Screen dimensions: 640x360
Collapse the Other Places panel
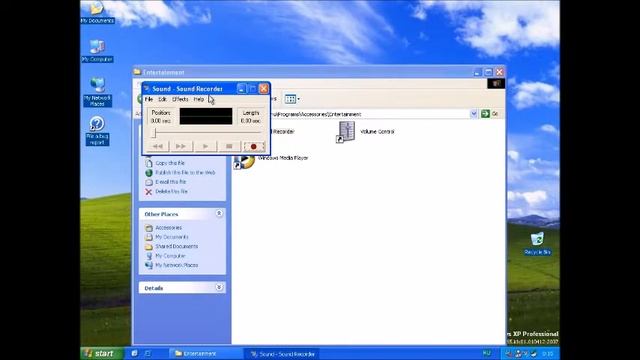tap(219, 213)
